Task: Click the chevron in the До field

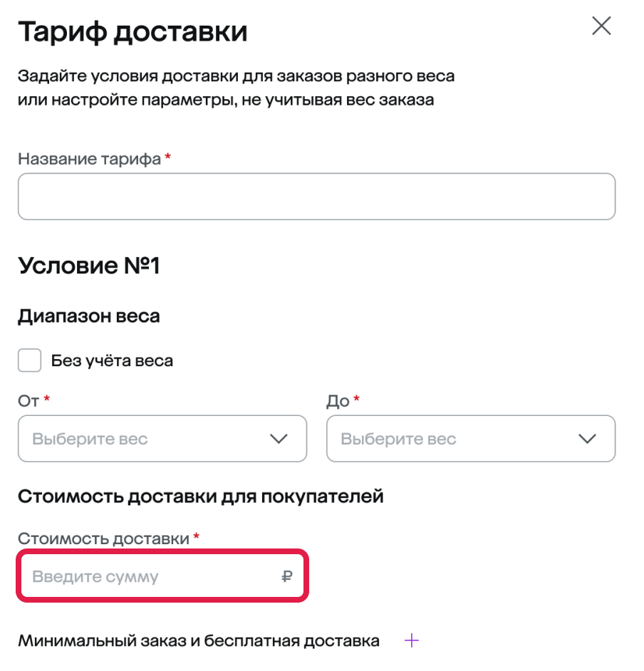Action: point(587,439)
